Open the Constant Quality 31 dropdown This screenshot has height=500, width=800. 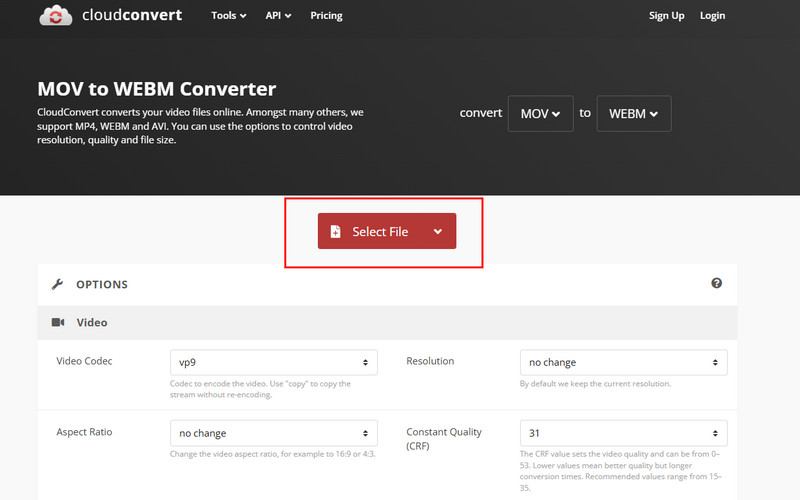(x=623, y=433)
